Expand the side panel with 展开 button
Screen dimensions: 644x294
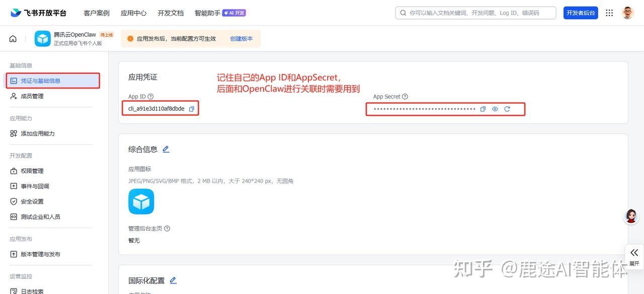pos(634,256)
